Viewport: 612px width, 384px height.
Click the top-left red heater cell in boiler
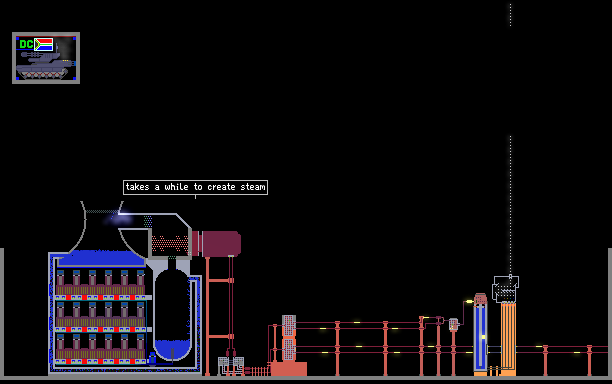coord(68,297)
